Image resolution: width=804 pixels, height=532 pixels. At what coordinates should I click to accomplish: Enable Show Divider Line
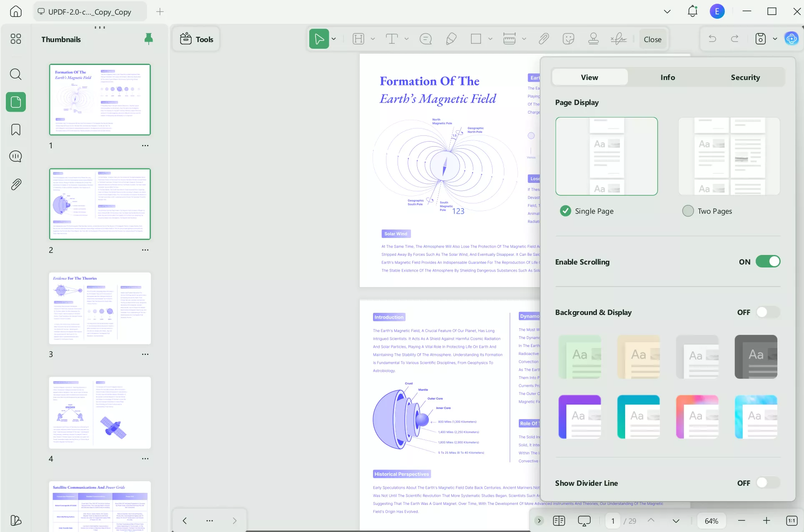767,483
